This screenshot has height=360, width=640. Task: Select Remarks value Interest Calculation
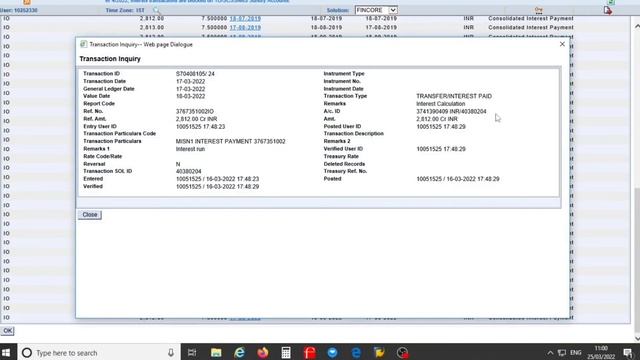(x=440, y=104)
